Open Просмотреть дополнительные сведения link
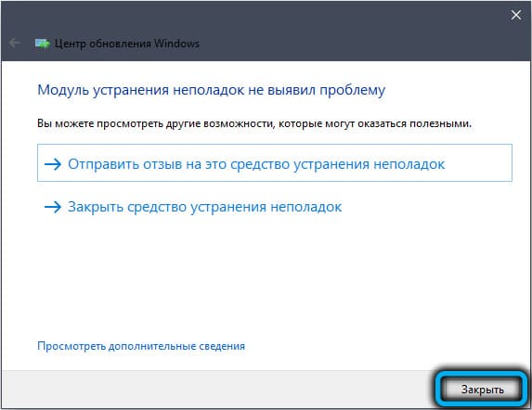Viewport: 532px width, 410px height. pos(141,346)
